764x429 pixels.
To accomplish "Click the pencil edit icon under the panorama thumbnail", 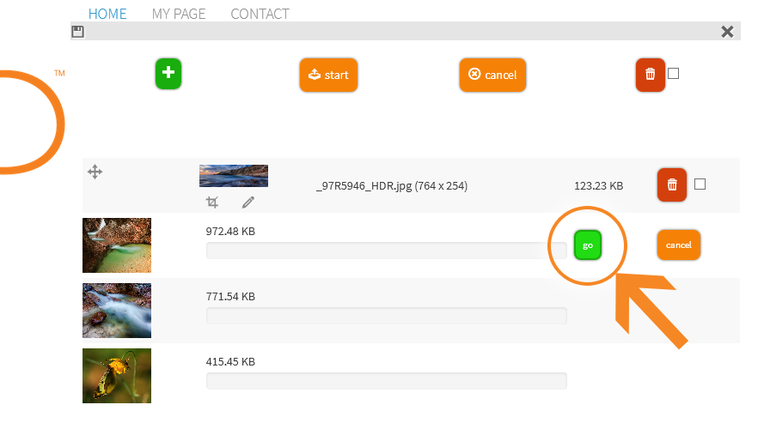I will pos(248,202).
